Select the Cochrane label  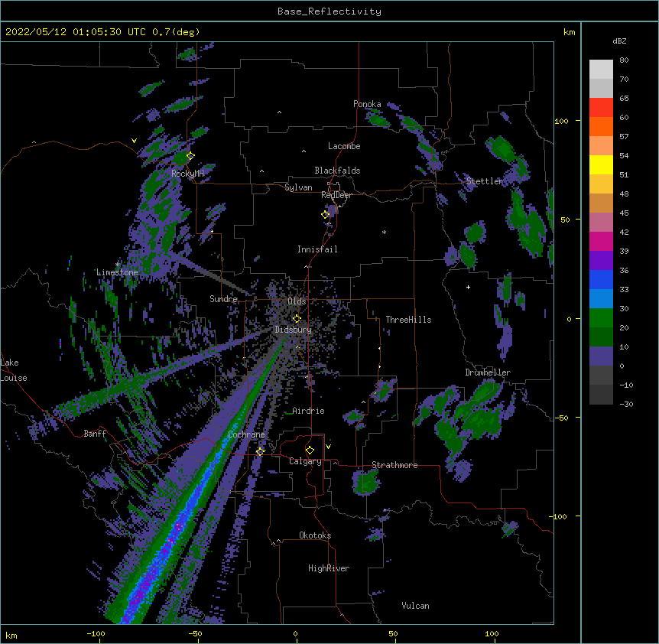click(x=246, y=434)
